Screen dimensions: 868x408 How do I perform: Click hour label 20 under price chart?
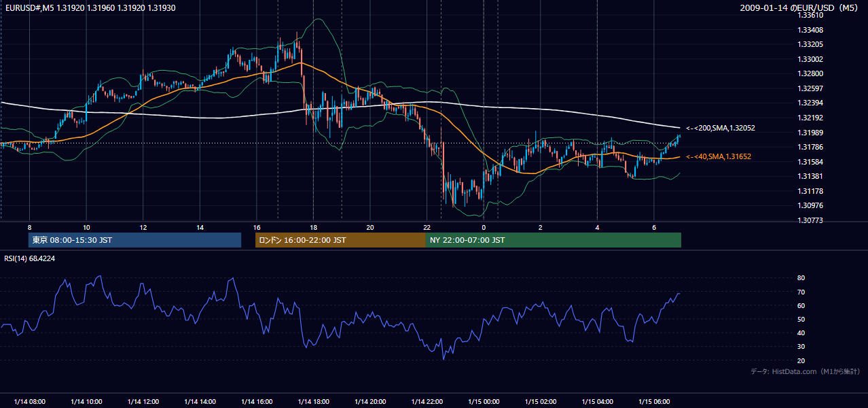(370, 227)
